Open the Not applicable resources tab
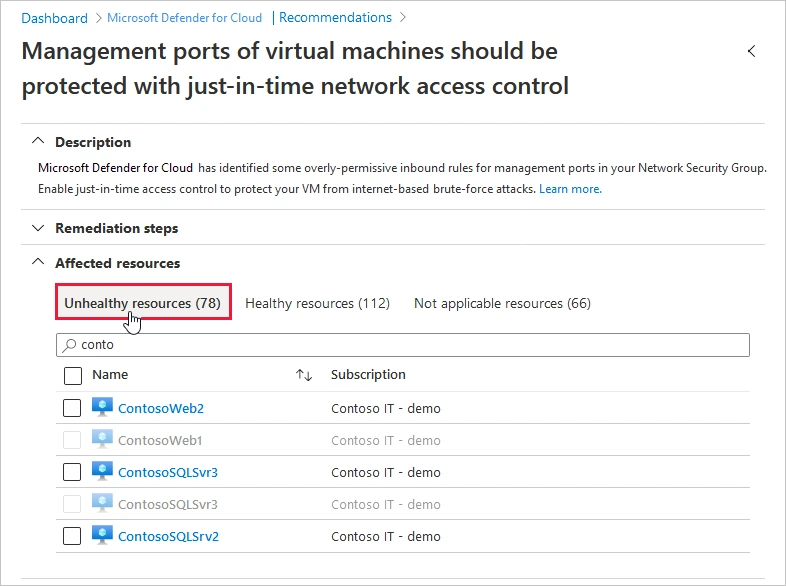 coord(502,303)
